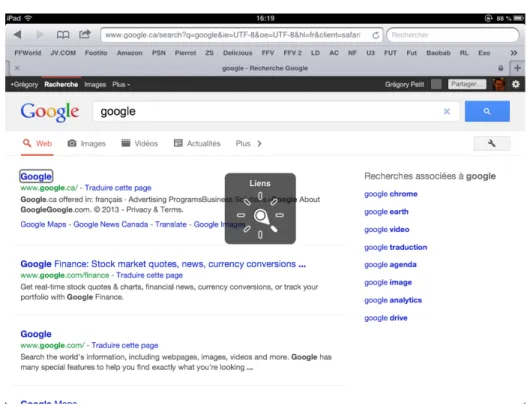Open the Safari bookmarks book icon
Image resolution: width=527 pixels, height=406 pixels.
click(x=63, y=34)
